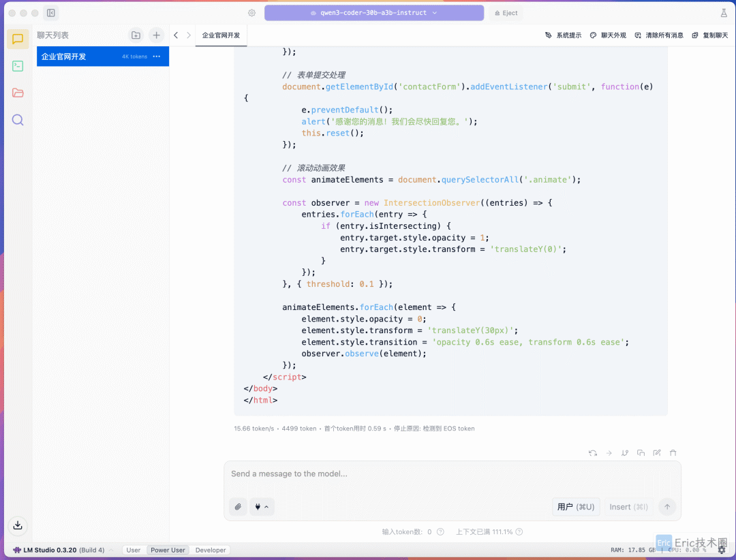Toggle message role 用户 (⌘U)
The height and width of the screenshot is (560, 736).
575,507
